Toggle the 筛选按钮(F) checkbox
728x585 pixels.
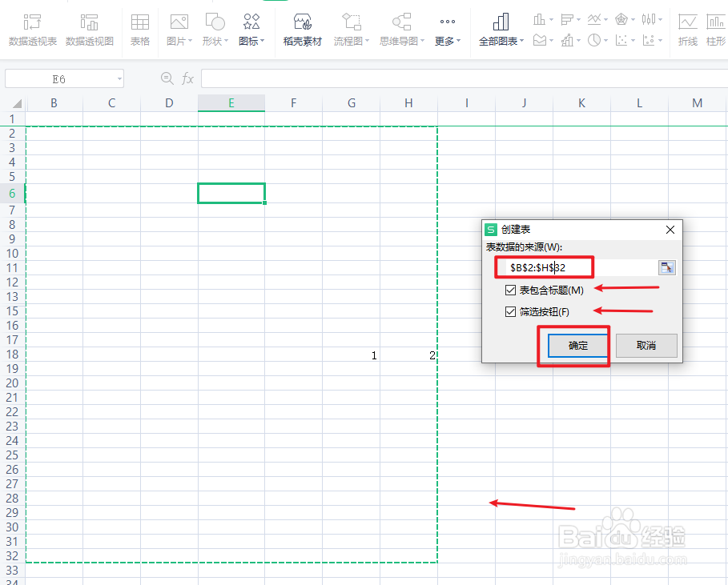pyautogui.click(x=510, y=312)
